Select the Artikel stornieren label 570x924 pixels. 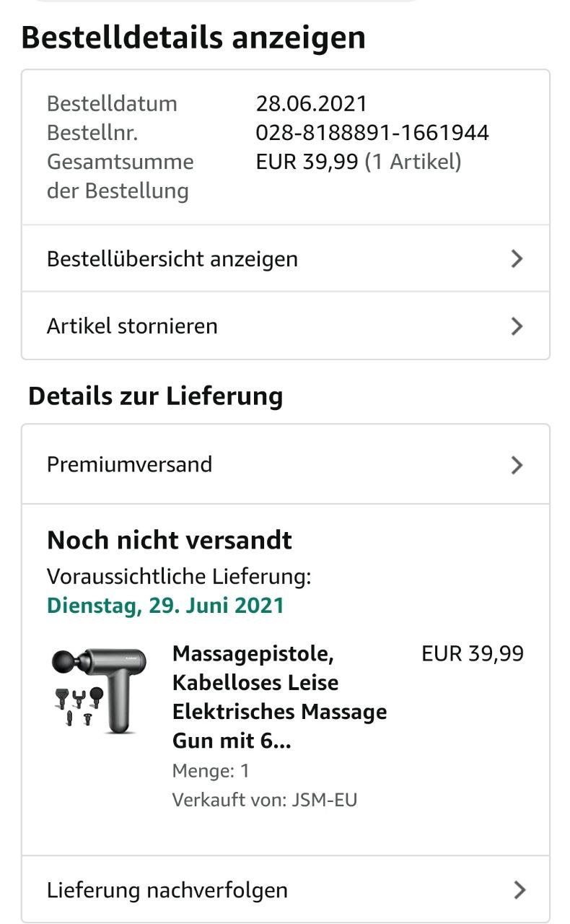point(132,326)
